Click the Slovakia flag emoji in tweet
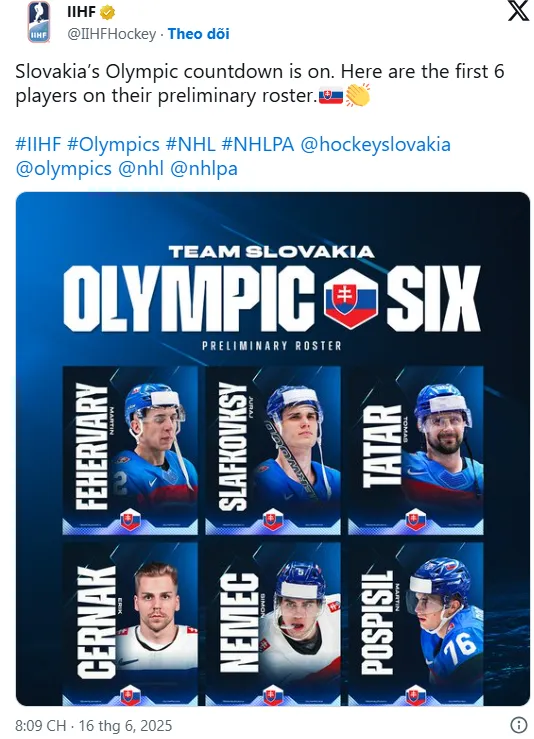The image size is (534, 739). [331, 96]
